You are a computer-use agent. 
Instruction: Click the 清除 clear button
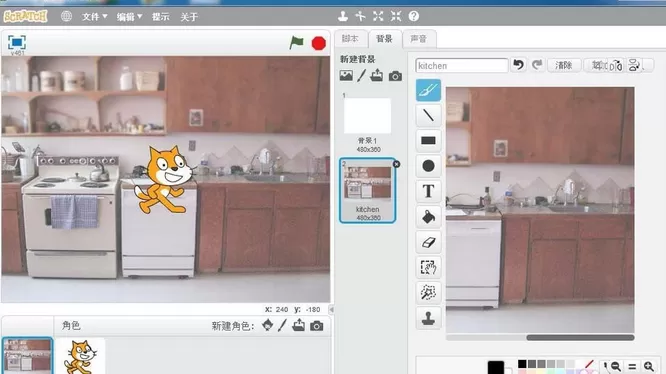pos(564,65)
